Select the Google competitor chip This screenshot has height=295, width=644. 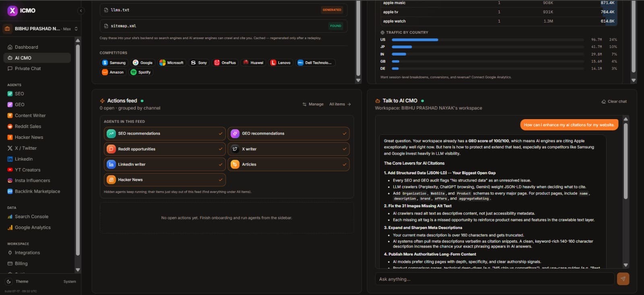(143, 63)
